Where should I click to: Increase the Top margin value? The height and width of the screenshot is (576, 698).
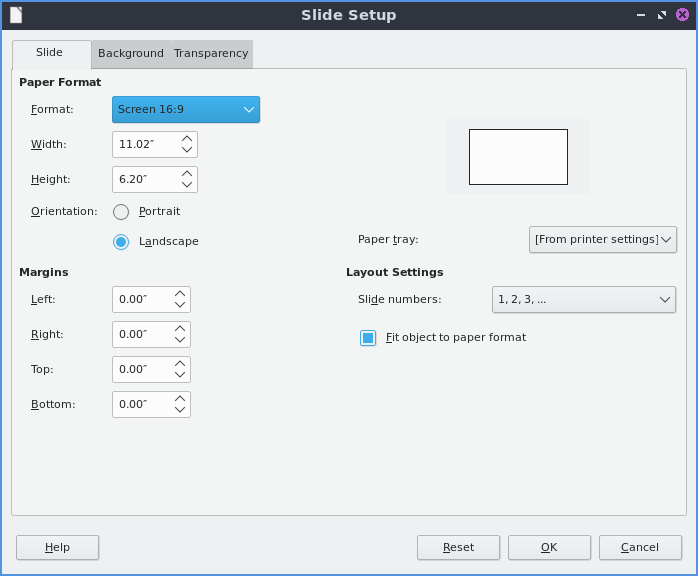(180, 364)
